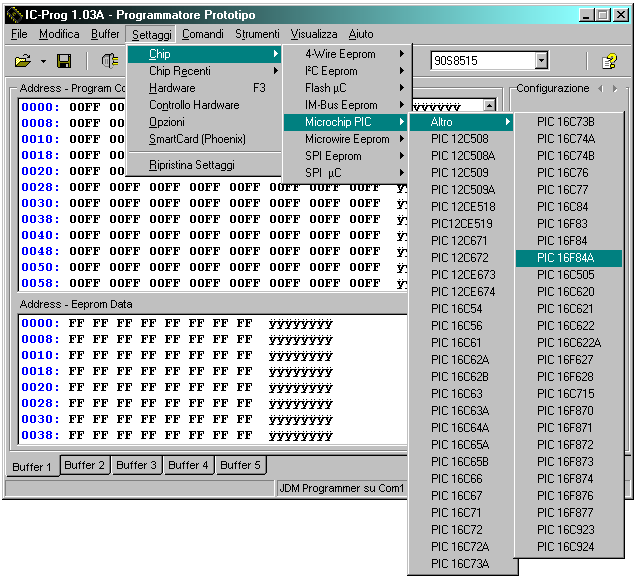This screenshot has width=637, height=578.
Task: Select PIC 12CE674 chip entry
Action: 462,292
